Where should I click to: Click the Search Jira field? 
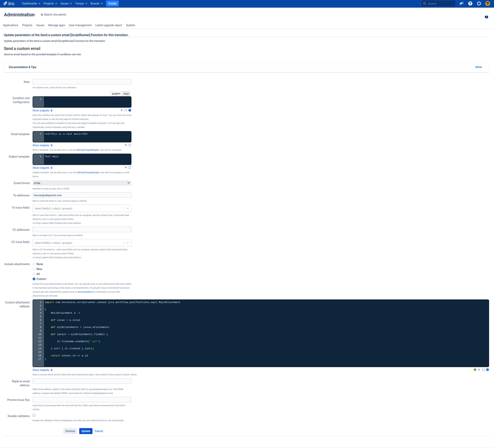pos(439,3)
